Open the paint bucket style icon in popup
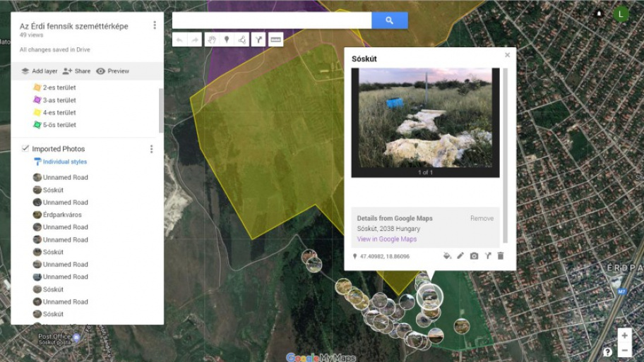Screen dimensions: 644x362 (446, 256)
